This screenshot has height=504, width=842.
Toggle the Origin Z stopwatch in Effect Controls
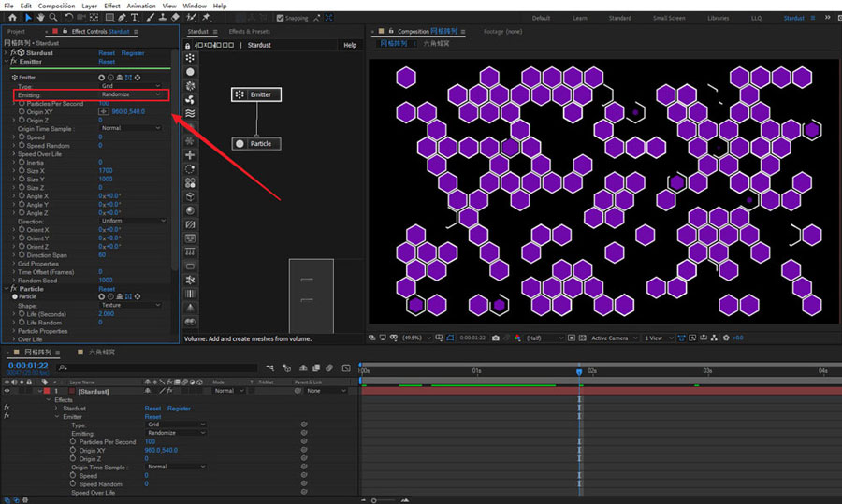(x=20, y=121)
